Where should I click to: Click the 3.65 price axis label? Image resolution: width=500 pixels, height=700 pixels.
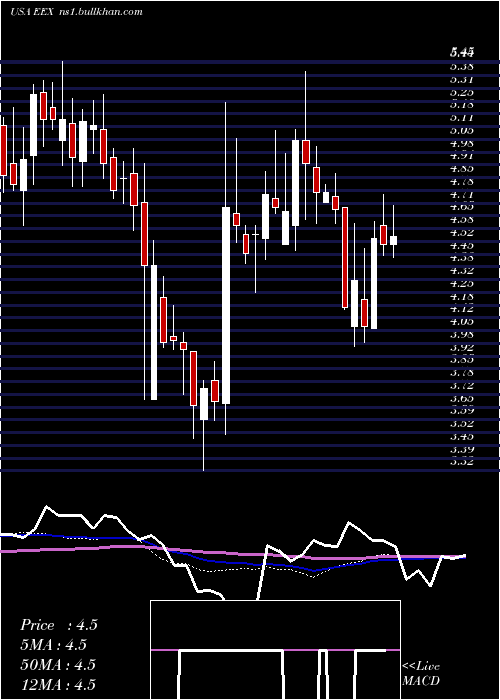462,398
